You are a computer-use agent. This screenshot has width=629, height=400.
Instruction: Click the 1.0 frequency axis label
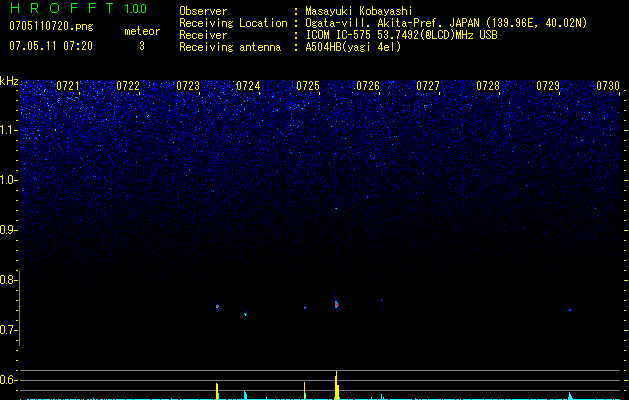click(x=7, y=180)
